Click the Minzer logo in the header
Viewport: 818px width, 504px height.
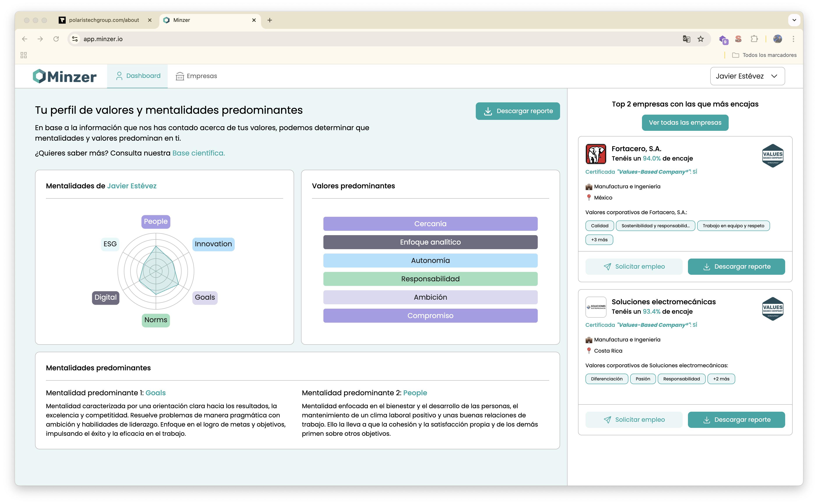click(x=65, y=76)
